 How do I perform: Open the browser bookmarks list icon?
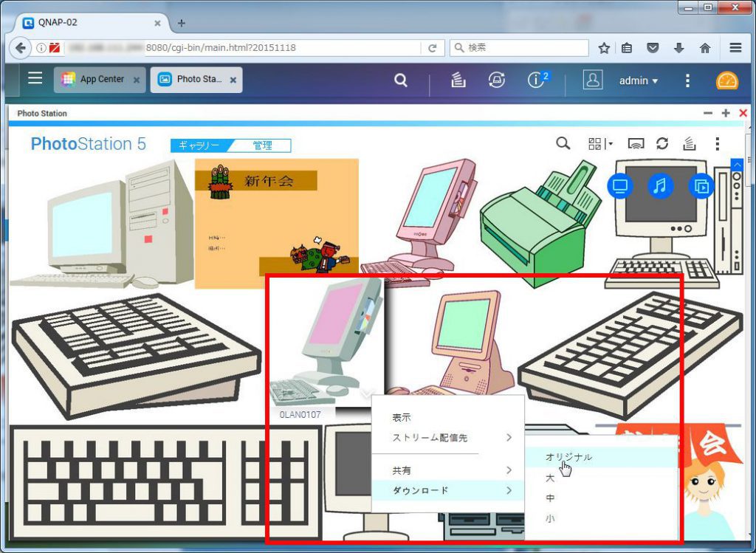click(x=627, y=48)
